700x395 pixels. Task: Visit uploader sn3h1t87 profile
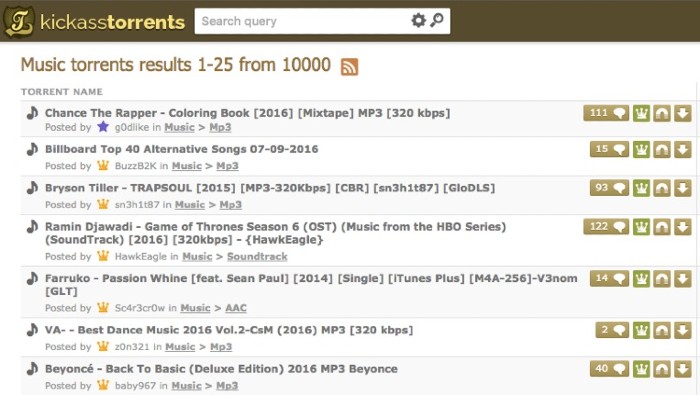137,205
